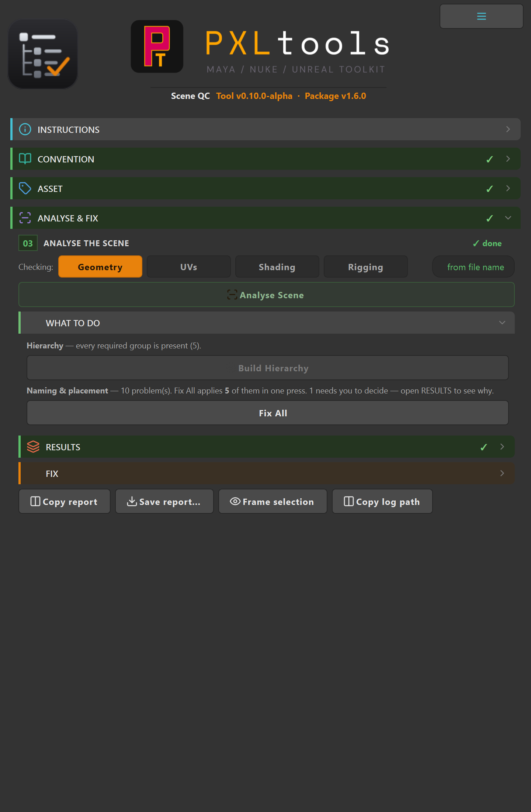The width and height of the screenshot is (531, 812).
Task: Apply fixes with Fix All button
Action: pos(268,413)
